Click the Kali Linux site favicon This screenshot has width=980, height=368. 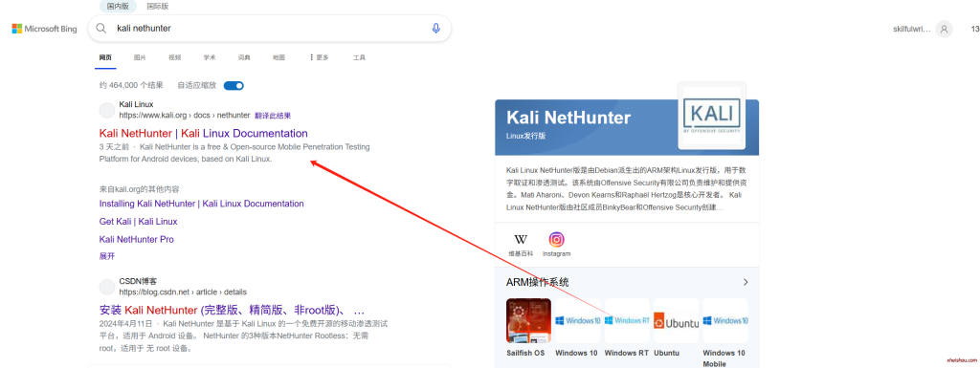107,111
